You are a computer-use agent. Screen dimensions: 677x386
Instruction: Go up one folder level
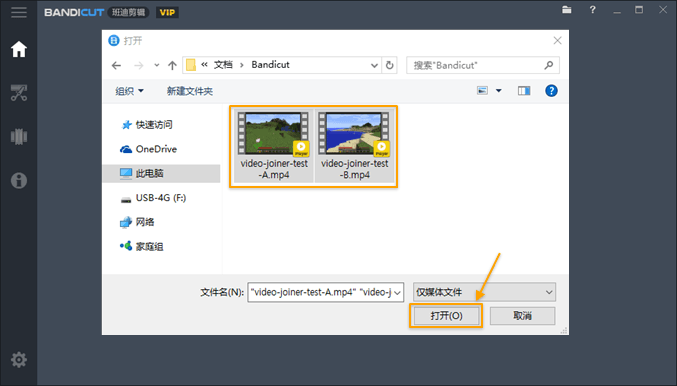coord(172,65)
